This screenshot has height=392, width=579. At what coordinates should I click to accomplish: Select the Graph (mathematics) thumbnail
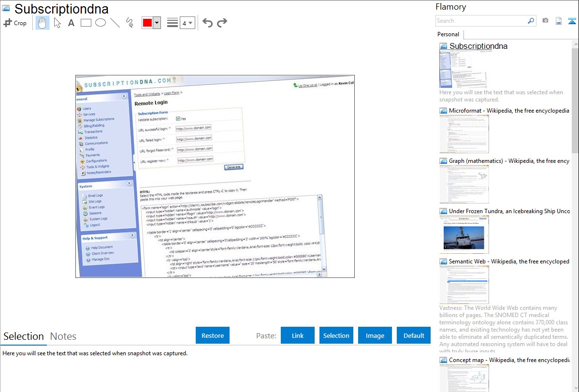[464, 184]
